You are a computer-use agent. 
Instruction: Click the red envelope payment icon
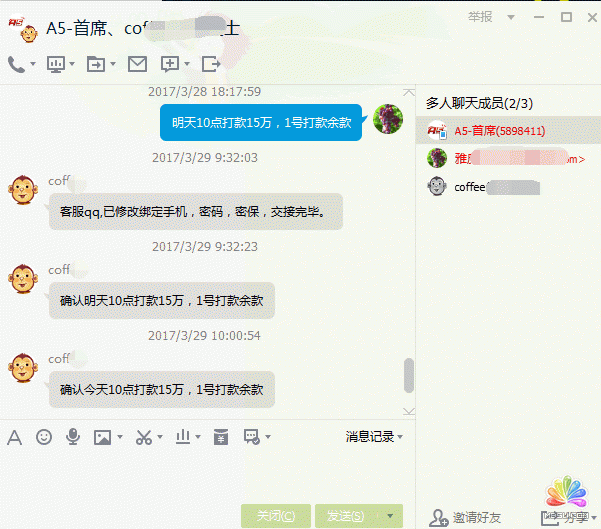coord(221,437)
